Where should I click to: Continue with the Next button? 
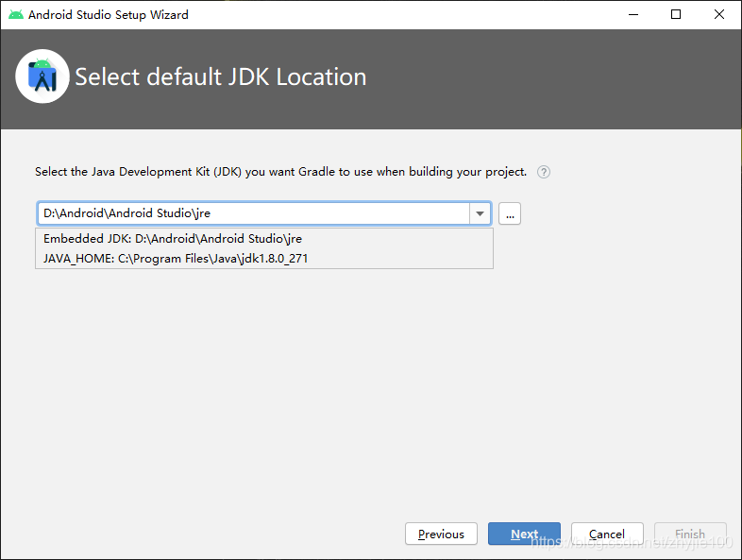(524, 534)
